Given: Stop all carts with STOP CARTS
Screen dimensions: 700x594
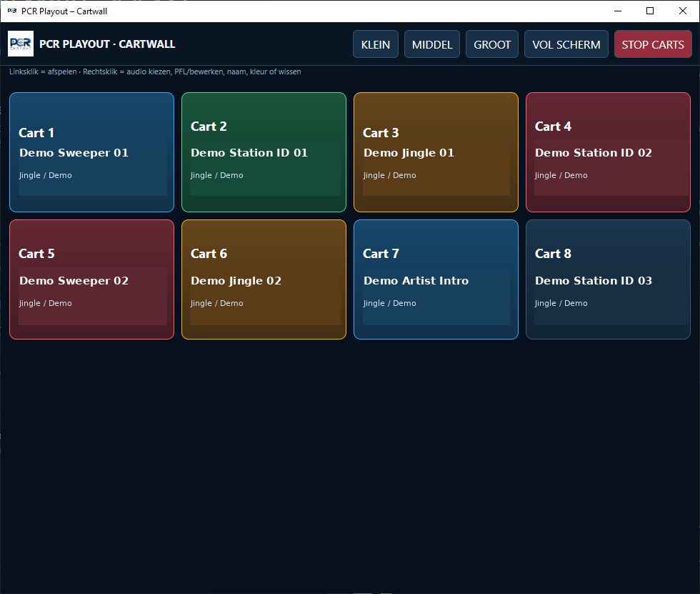Looking at the screenshot, I should (653, 44).
